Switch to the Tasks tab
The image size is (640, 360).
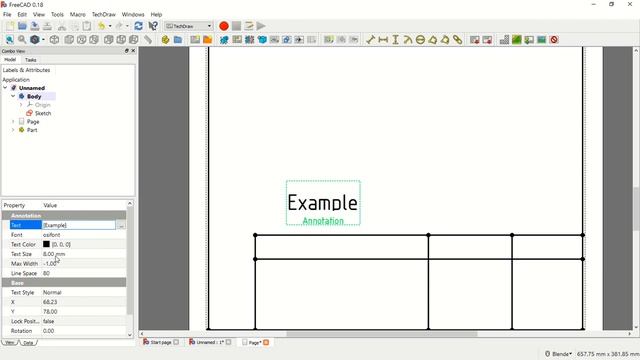pos(31,60)
